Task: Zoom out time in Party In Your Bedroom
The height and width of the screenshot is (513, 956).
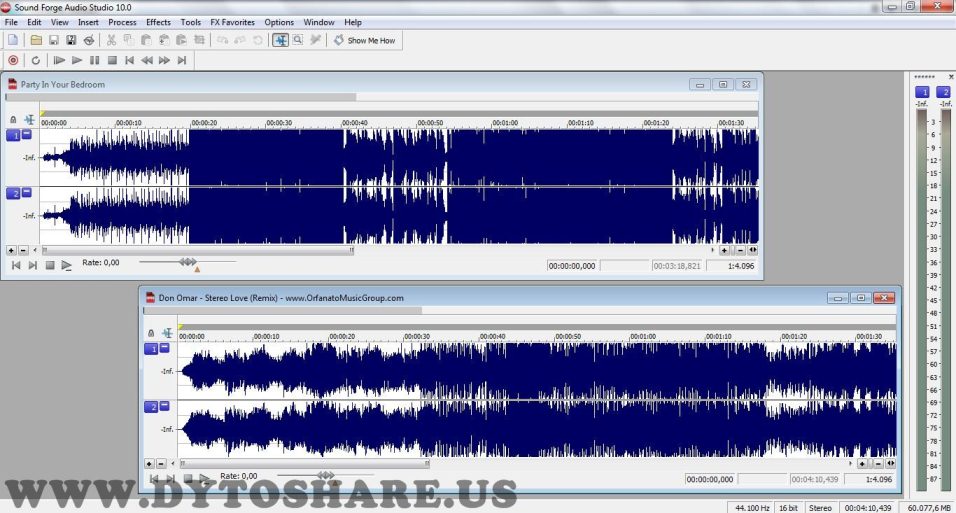Action: coord(740,250)
